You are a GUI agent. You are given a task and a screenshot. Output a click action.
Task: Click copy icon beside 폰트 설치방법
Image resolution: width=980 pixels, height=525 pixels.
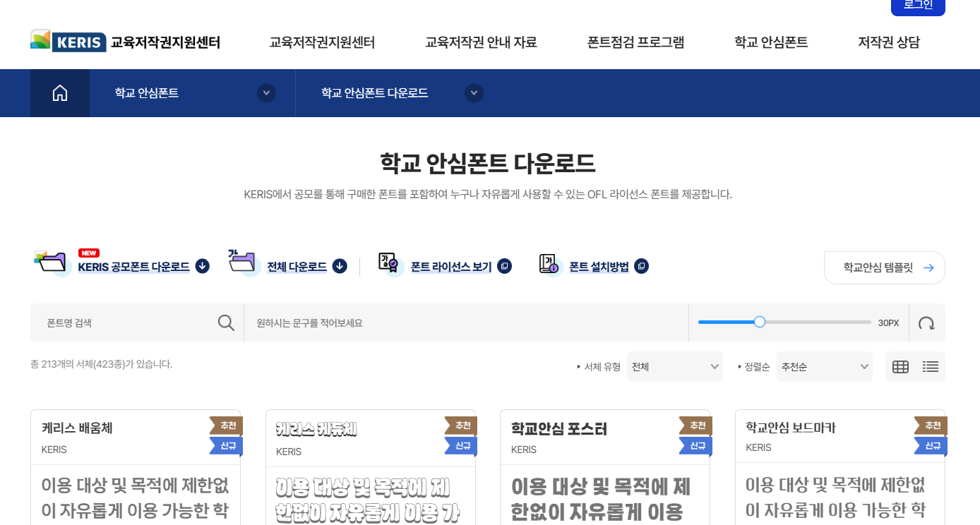[x=641, y=266]
